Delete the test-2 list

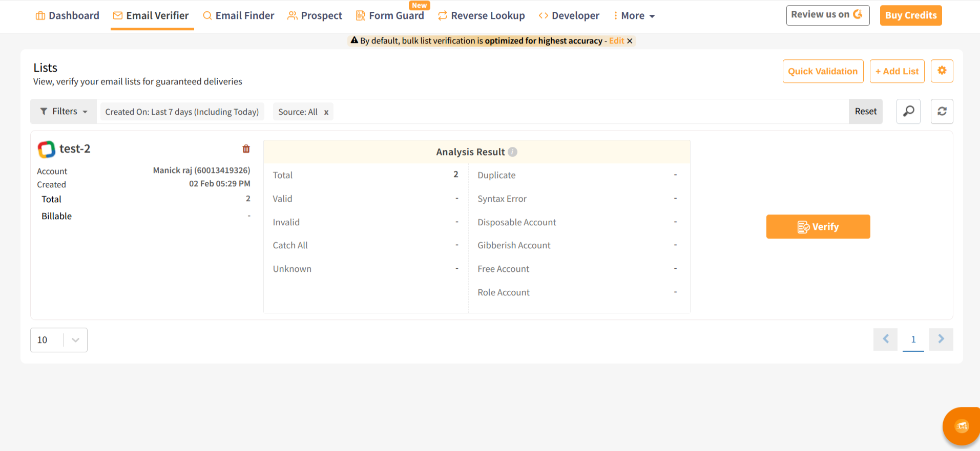point(246,149)
